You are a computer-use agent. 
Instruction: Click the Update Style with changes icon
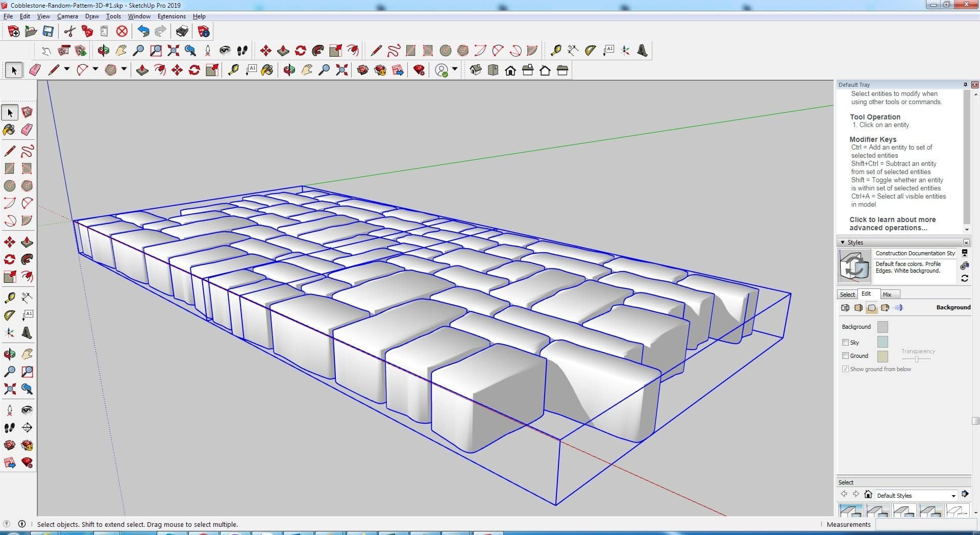click(x=964, y=278)
